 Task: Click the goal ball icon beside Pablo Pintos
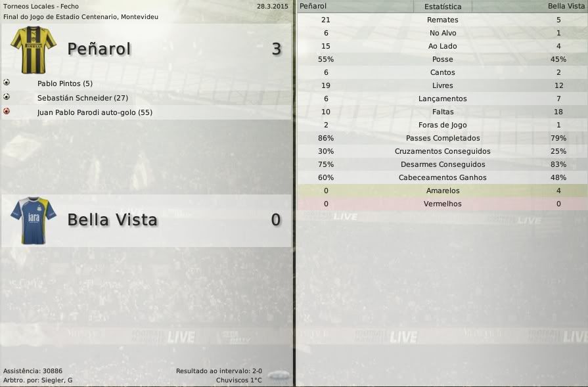[x=7, y=83]
